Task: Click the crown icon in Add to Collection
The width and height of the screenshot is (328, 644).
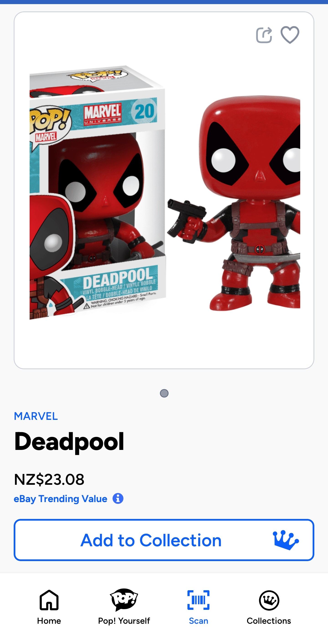Action: (285, 540)
